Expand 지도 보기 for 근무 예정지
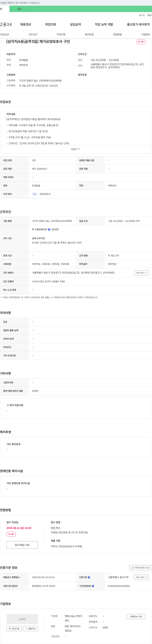 141,273
